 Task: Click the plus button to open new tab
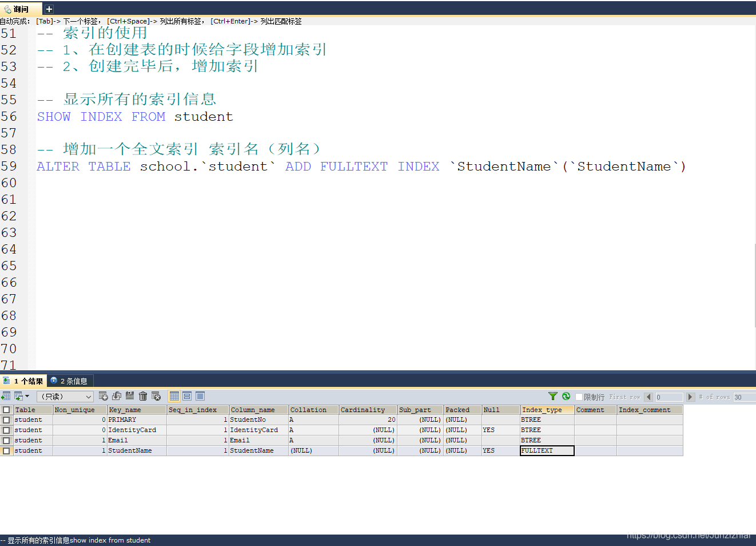click(x=49, y=9)
